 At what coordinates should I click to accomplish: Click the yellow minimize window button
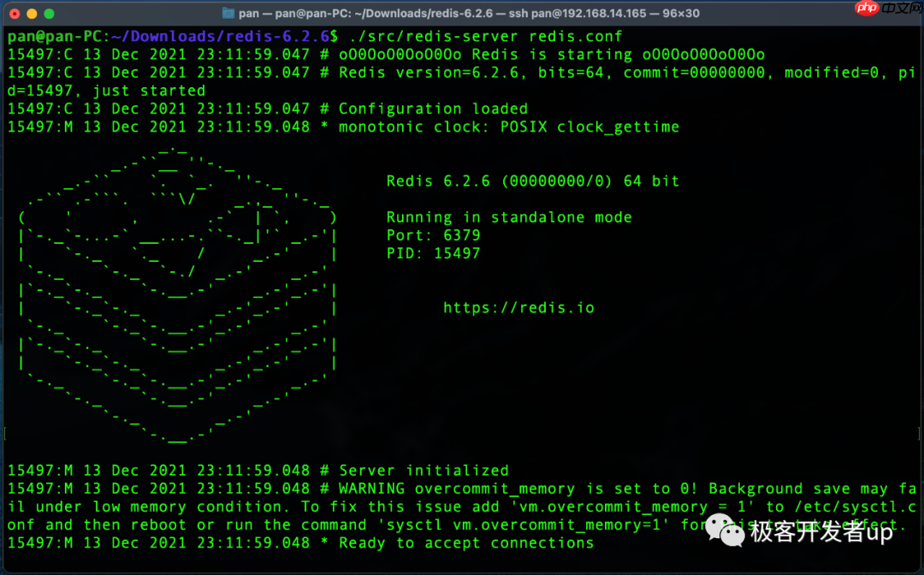(32, 14)
